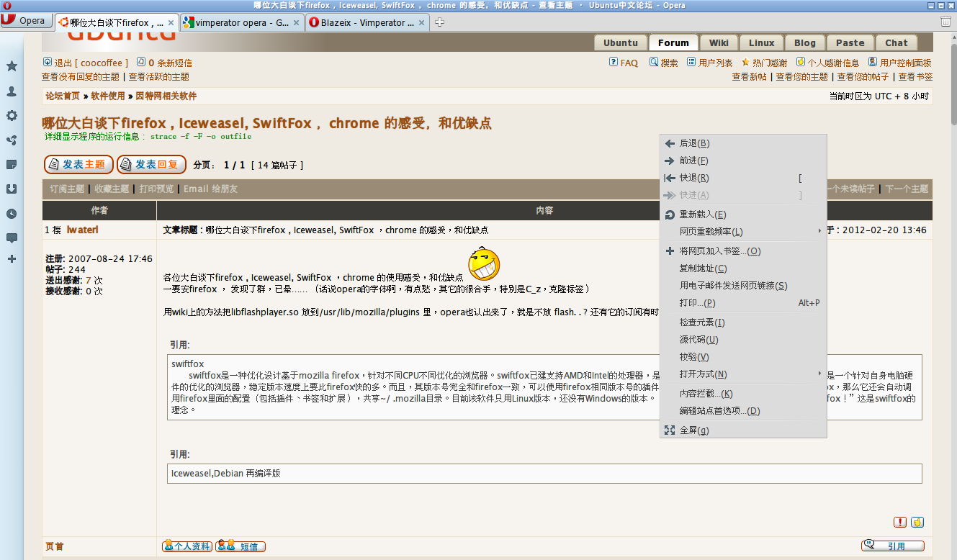Click the list icon beside 用户列表
Screen dimensions: 957x560
pos(691,62)
